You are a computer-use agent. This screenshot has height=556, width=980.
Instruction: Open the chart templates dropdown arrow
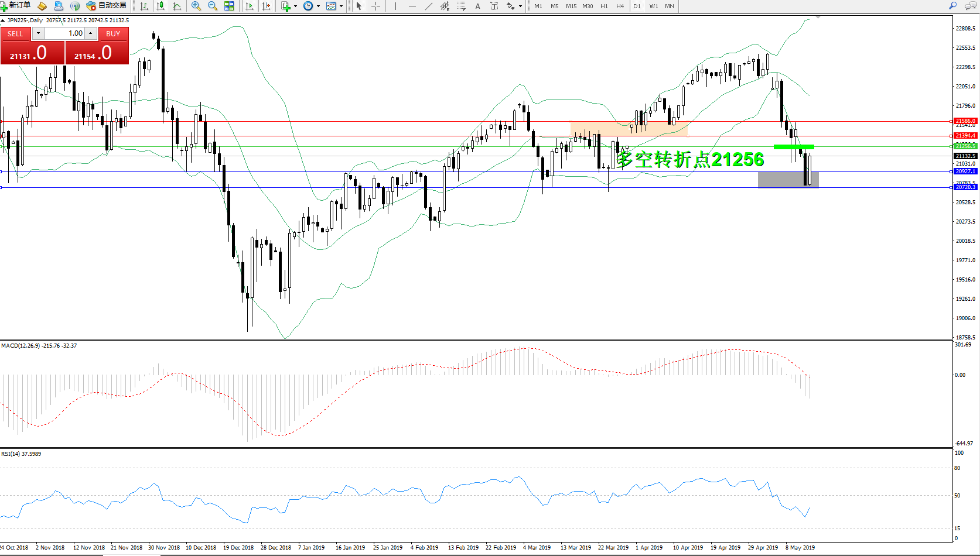click(x=341, y=6)
